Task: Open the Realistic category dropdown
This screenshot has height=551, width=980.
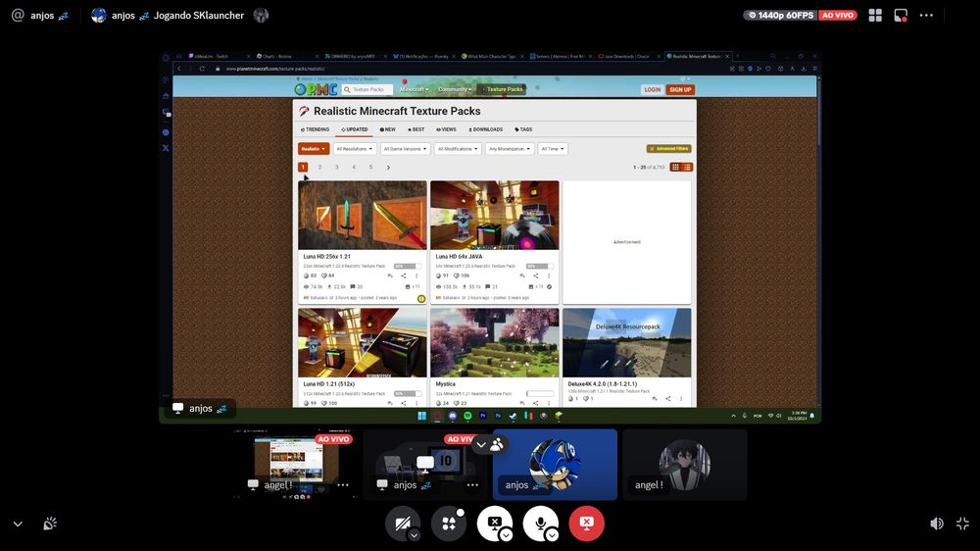Action: [x=314, y=149]
